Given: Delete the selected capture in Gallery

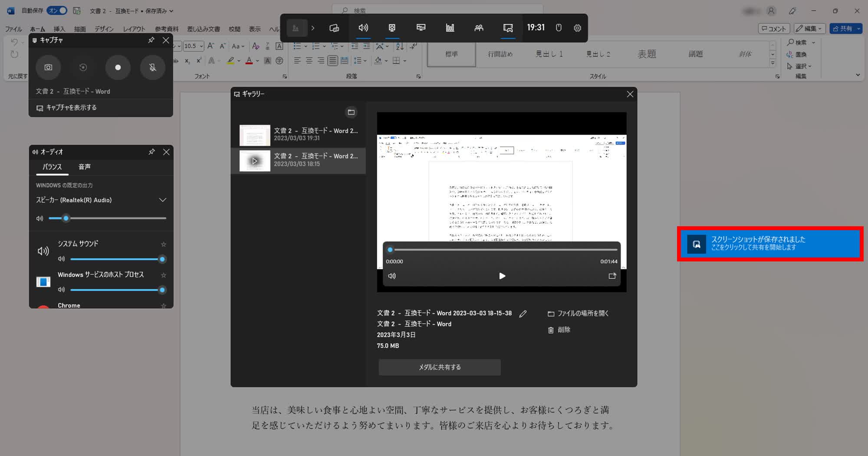Looking at the screenshot, I should pos(559,330).
